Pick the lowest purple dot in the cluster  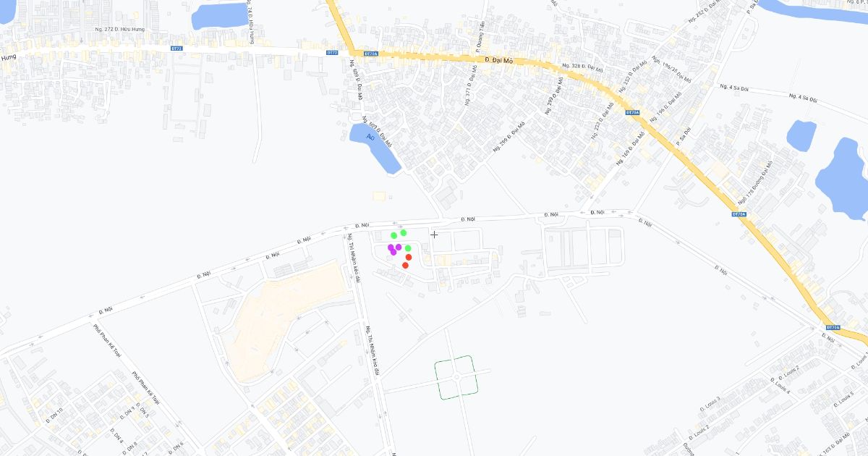point(393,253)
